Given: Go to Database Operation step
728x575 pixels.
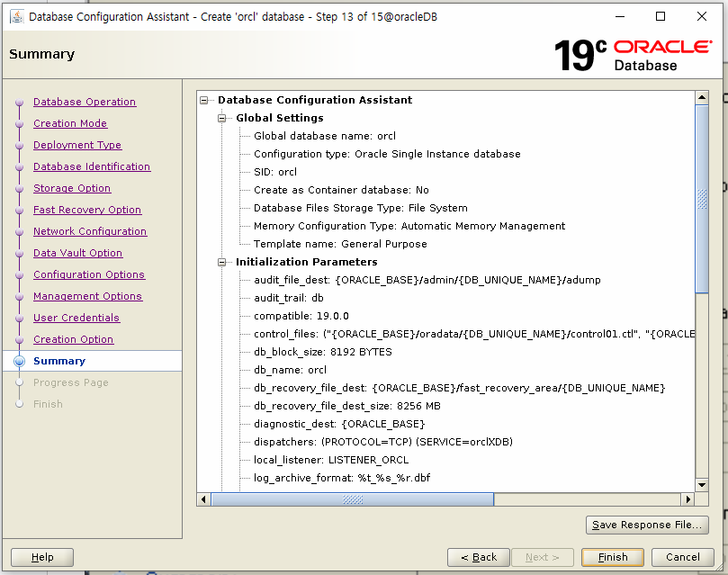Looking at the screenshot, I should [85, 102].
